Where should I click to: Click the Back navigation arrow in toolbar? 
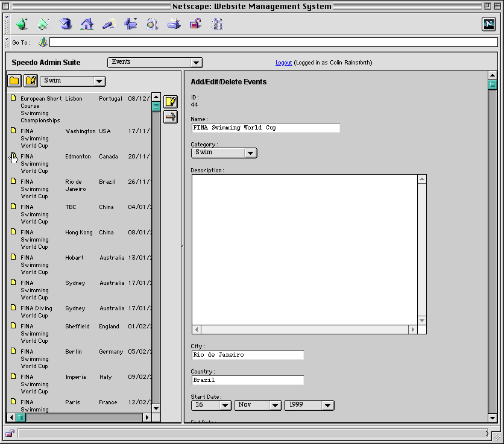22,24
